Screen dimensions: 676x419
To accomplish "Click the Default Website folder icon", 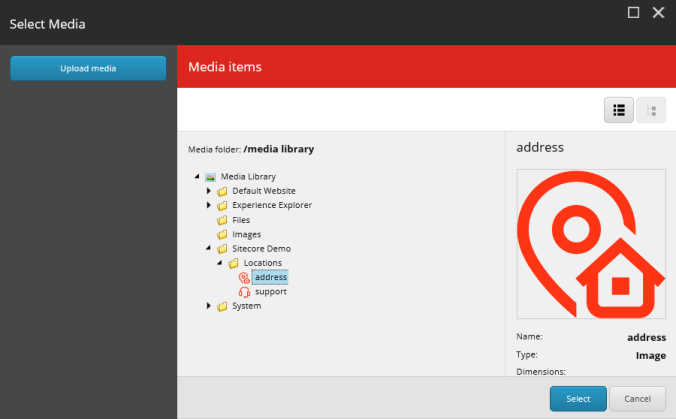I will click(222, 191).
